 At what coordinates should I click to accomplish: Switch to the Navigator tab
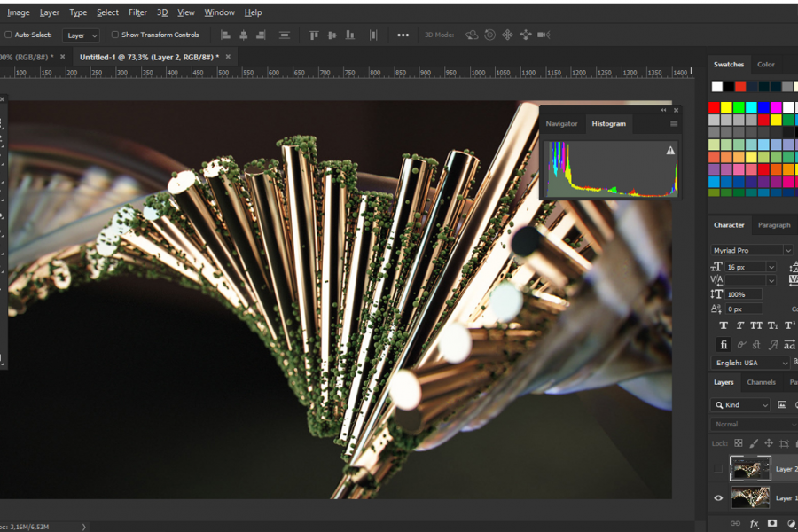[x=561, y=124]
